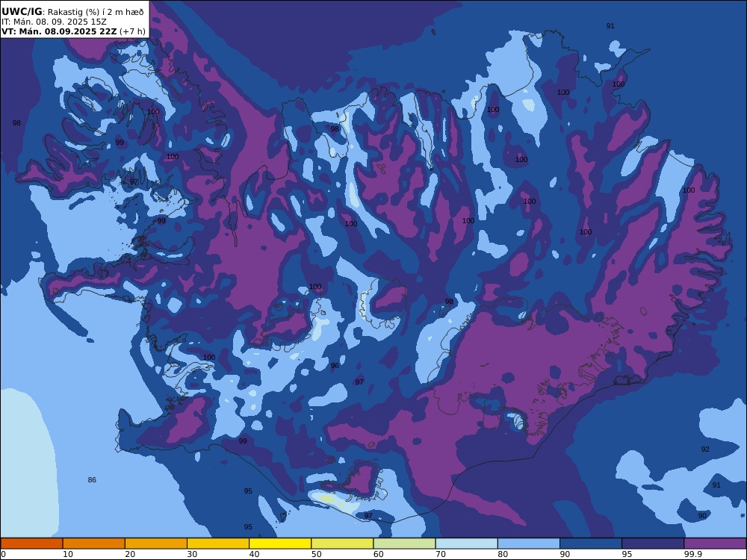Click the amber 30–40 legend color band

coord(218,544)
